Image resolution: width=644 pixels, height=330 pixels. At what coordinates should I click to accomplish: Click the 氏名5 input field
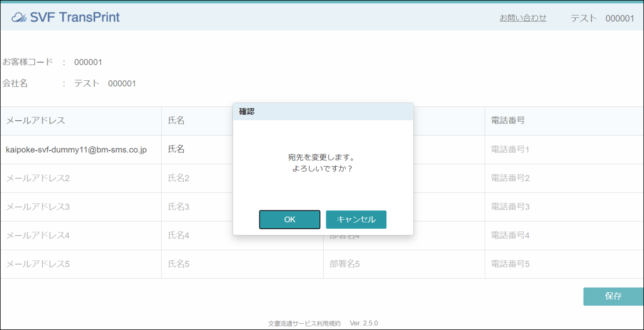pyautogui.click(x=242, y=264)
